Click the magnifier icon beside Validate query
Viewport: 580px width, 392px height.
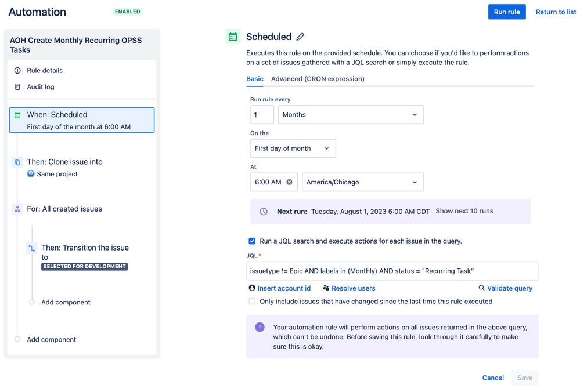tap(481, 288)
